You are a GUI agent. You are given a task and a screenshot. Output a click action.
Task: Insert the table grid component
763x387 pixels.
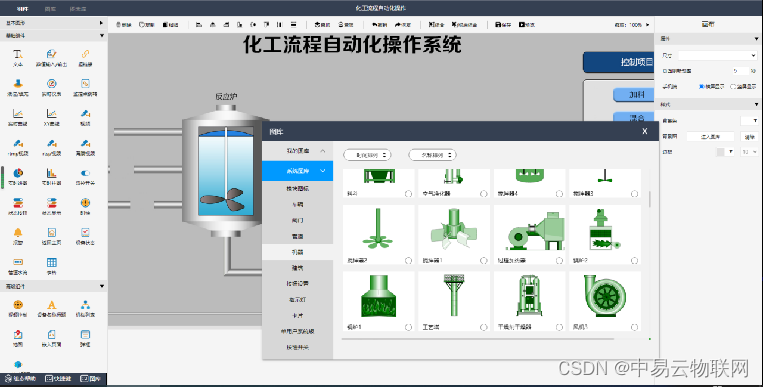tap(51, 265)
